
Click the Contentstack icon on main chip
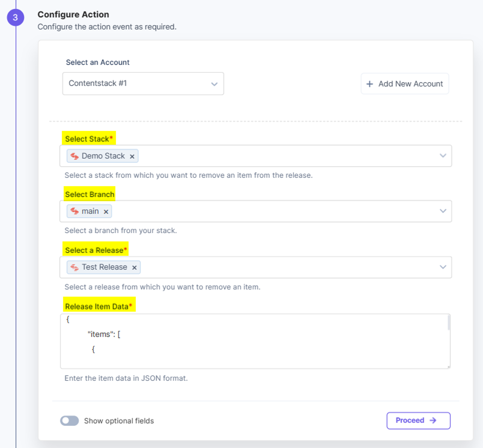pos(74,211)
